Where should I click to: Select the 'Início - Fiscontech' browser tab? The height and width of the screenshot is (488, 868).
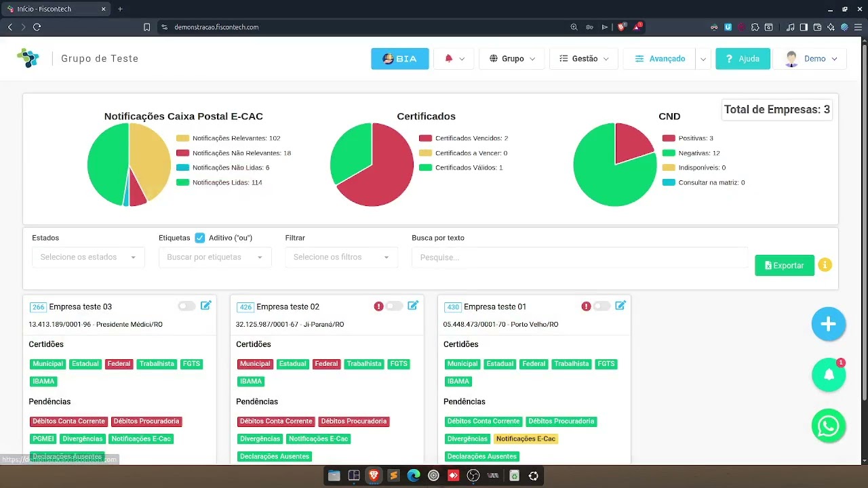click(x=56, y=9)
